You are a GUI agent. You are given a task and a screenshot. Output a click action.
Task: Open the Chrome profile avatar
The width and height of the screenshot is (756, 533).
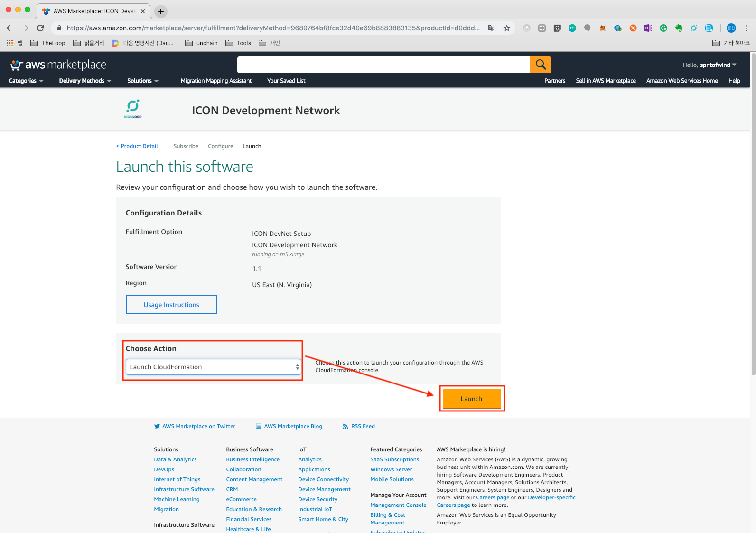(731, 28)
